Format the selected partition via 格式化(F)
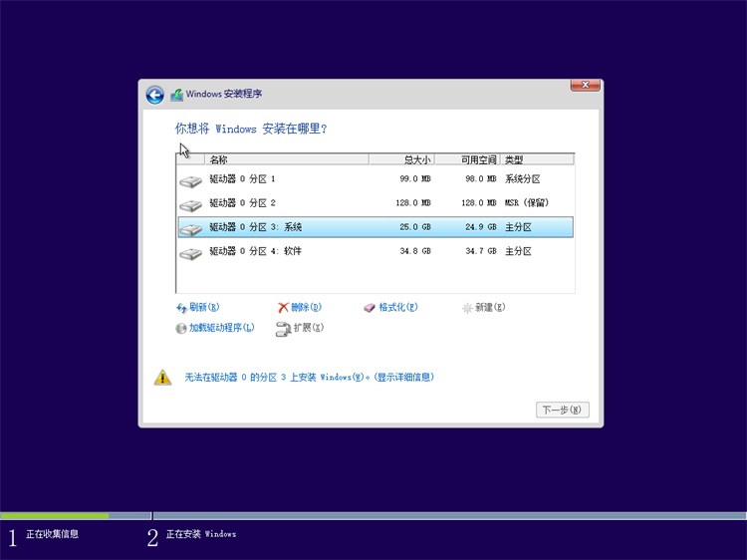This screenshot has width=747, height=560. (398, 308)
